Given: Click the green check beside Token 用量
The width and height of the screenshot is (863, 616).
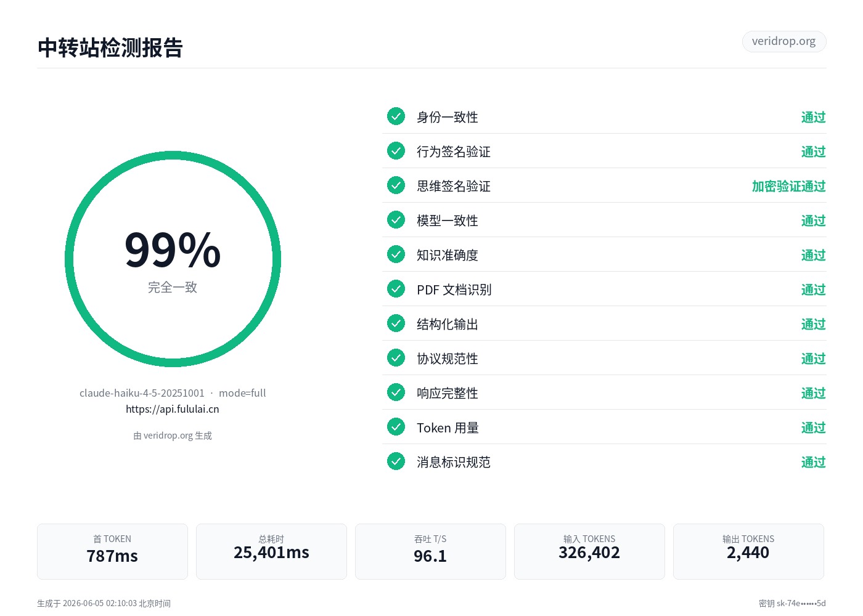Looking at the screenshot, I should (x=396, y=426).
